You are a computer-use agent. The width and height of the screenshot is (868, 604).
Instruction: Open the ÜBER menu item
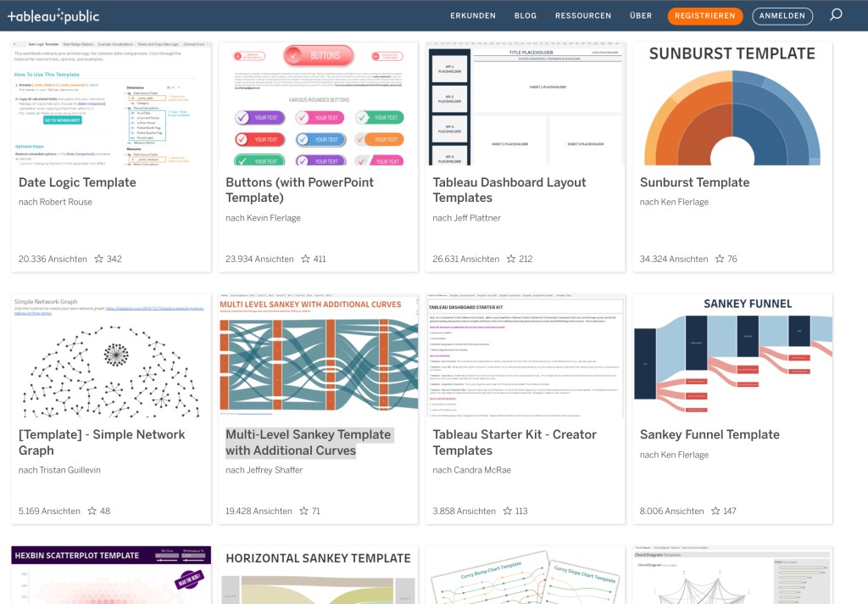click(641, 15)
